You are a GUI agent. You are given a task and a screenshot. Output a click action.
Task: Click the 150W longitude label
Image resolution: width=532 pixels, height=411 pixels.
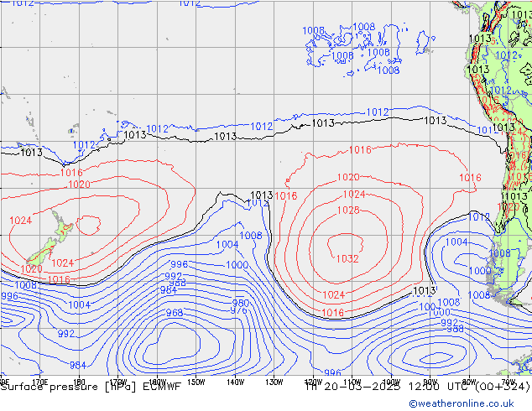click(x=196, y=382)
